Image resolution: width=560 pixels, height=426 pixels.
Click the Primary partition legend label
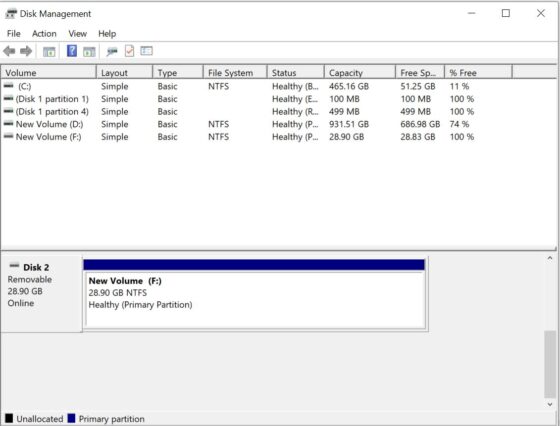coord(111,419)
